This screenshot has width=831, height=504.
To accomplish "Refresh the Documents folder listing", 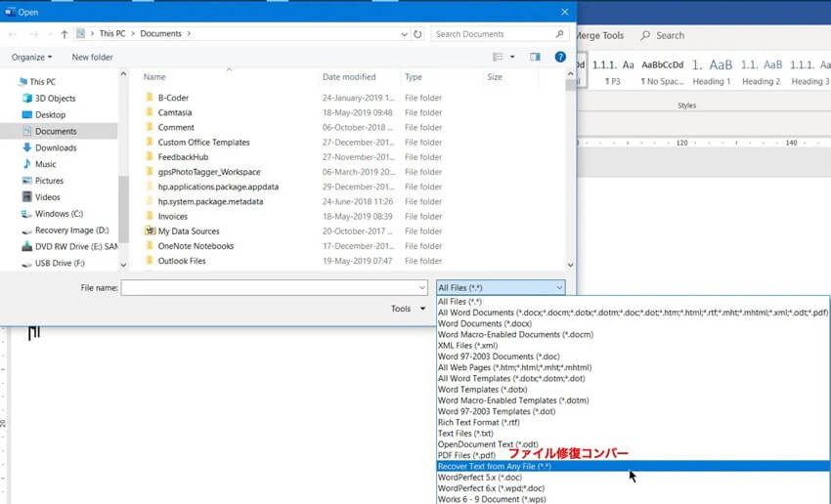I will pyautogui.click(x=419, y=34).
